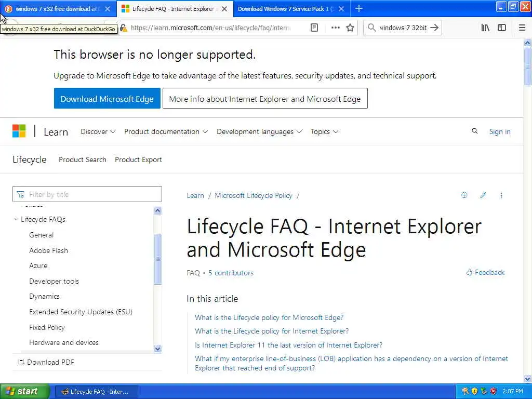Click sidebar list scroll down arrow
This screenshot has width=532, height=399.
coord(157,349)
